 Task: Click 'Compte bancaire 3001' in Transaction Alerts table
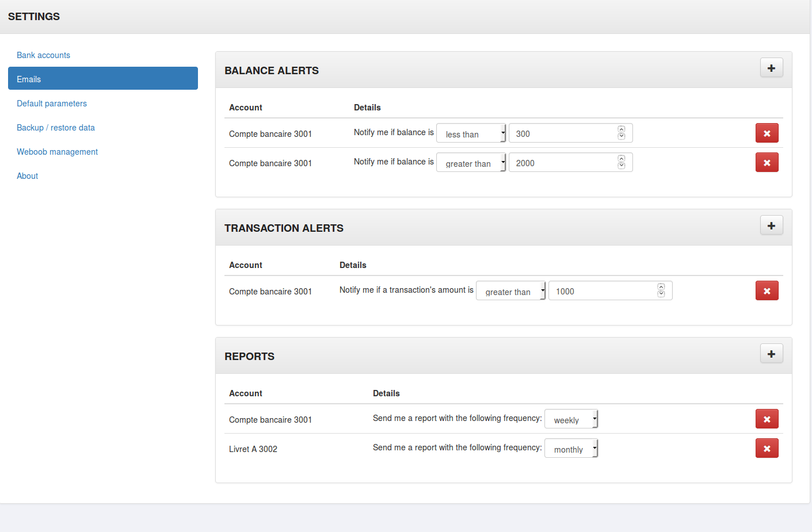[270, 292]
